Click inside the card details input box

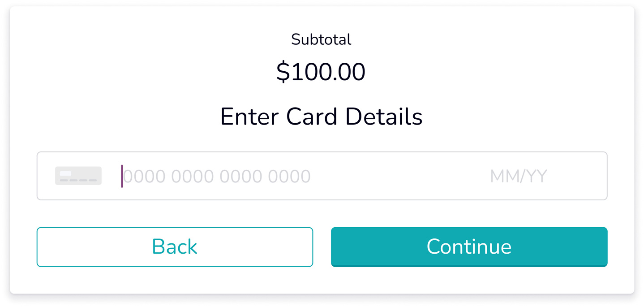pyautogui.click(x=322, y=176)
